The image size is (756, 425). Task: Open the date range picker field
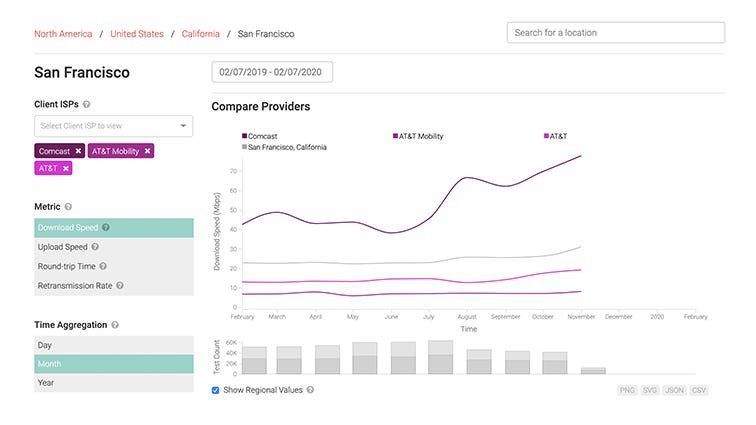tap(272, 72)
